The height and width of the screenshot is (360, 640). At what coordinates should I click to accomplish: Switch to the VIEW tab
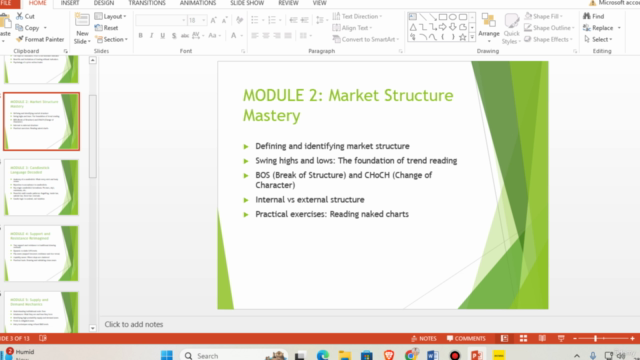pos(320,3)
